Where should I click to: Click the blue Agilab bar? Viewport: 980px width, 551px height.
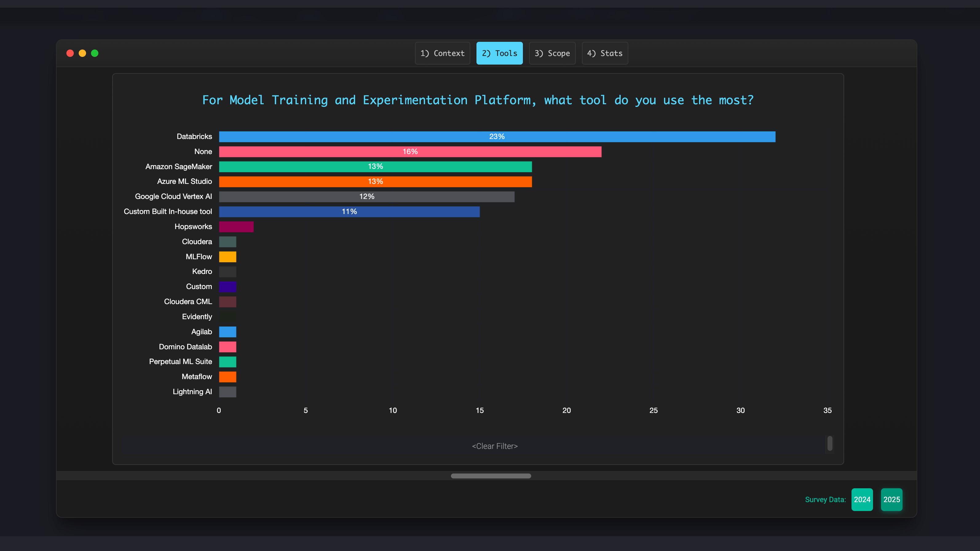(227, 332)
